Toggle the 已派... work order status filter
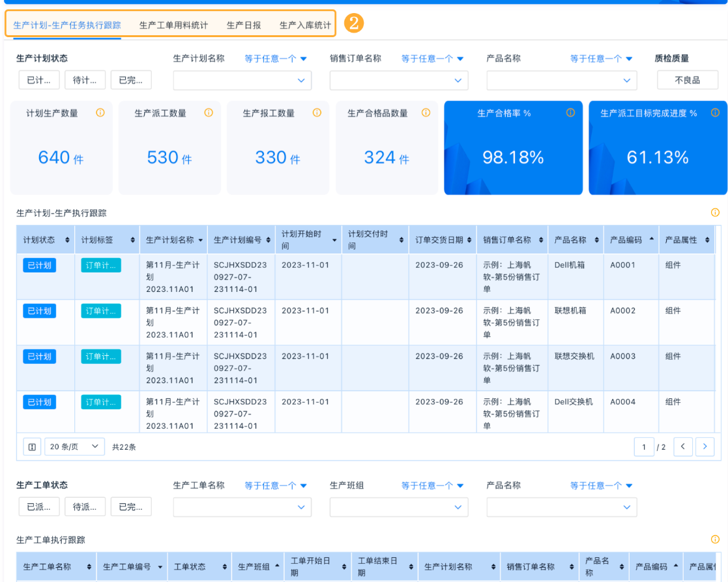 point(39,507)
